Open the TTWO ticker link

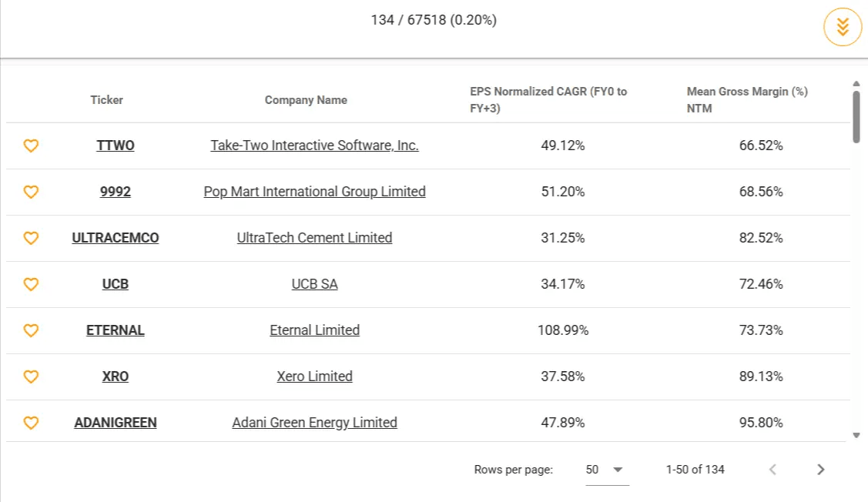(115, 146)
